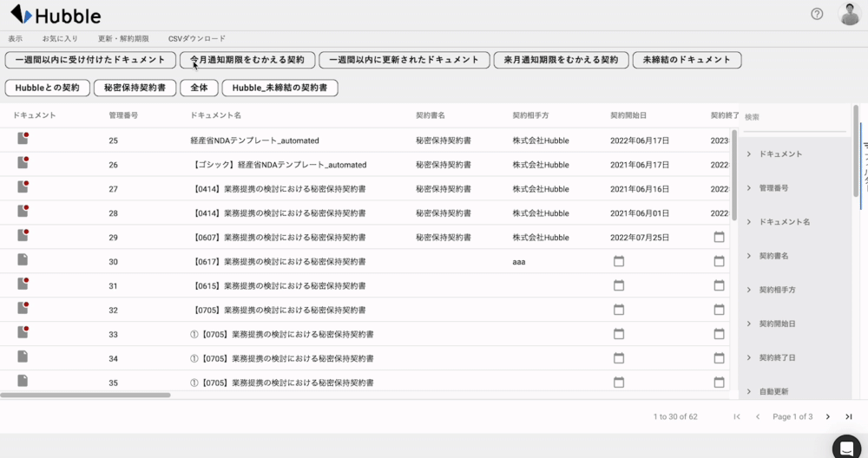The image size is (868, 458).
Task: Expand the 自動更新 filter section
Action: pos(749,391)
